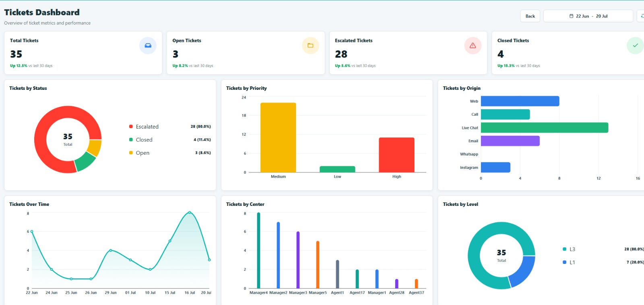Click the 29 Jun data point on the line chart
644x305 pixels.
[111, 250]
